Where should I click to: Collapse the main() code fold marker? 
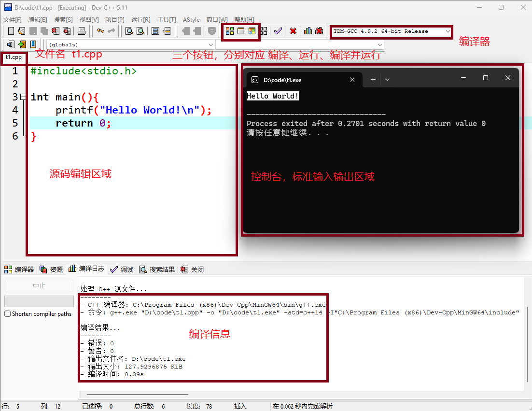[23, 97]
